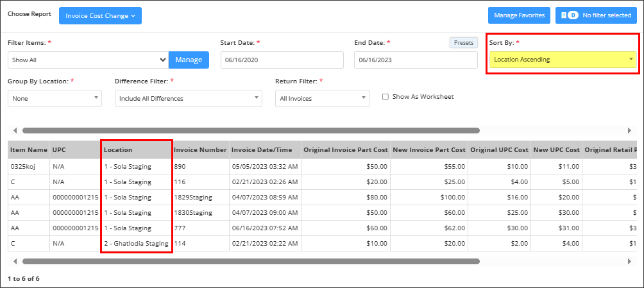Open the Sort By Location Ascending dropdown

563,60
